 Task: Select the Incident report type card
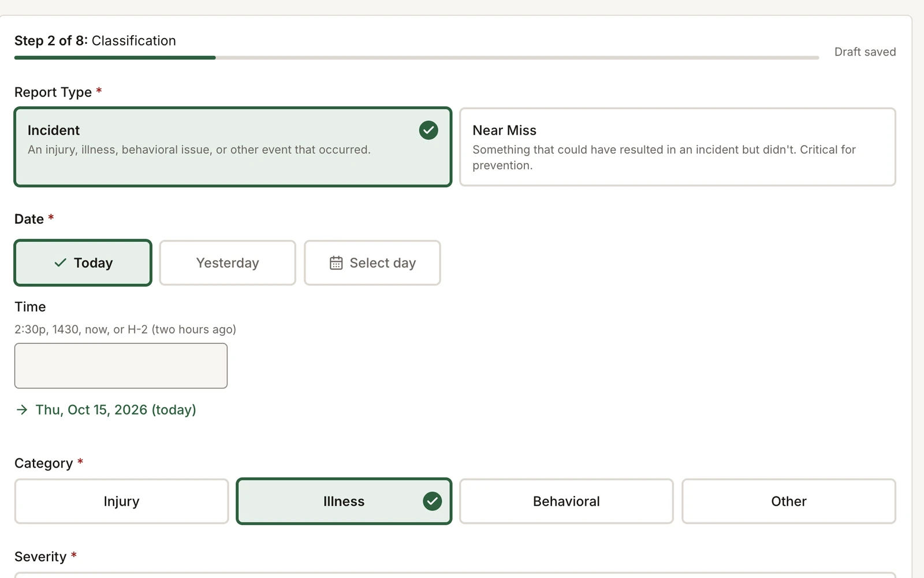click(x=233, y=147)
